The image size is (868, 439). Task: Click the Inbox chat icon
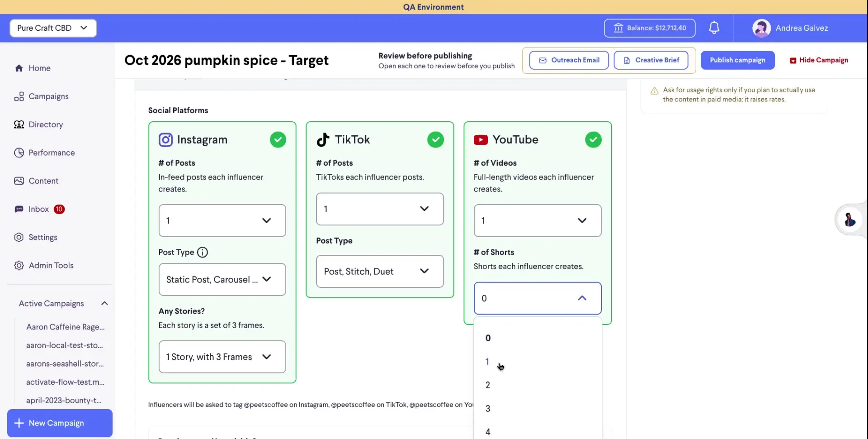coord(19,209)
